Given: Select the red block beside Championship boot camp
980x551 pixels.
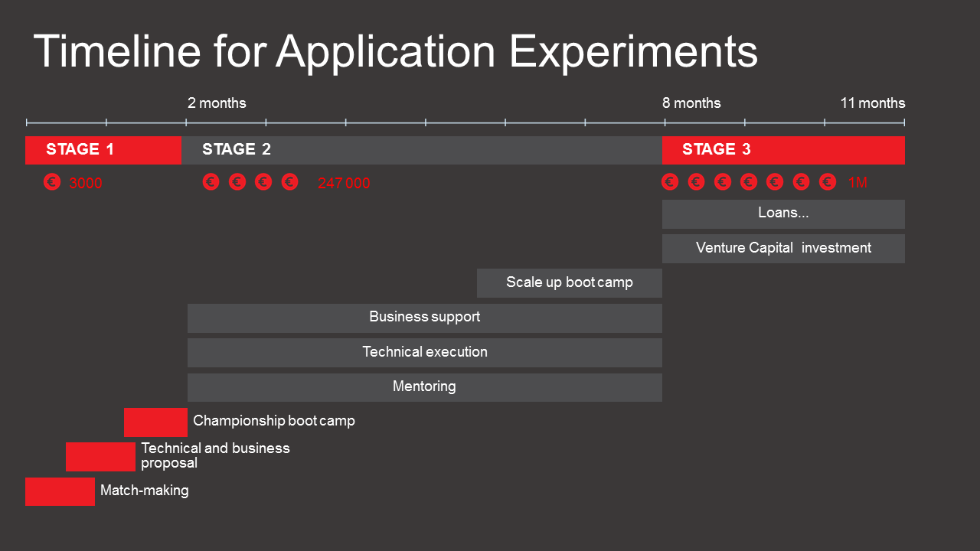Looking at the screenshot, I should click(155, 422).
